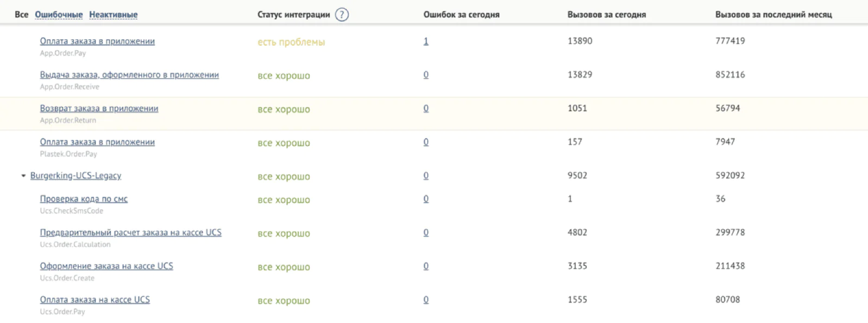Open 'Оплата заказа в приложении' App.Order.Pay link

click(x=97, y=41)
